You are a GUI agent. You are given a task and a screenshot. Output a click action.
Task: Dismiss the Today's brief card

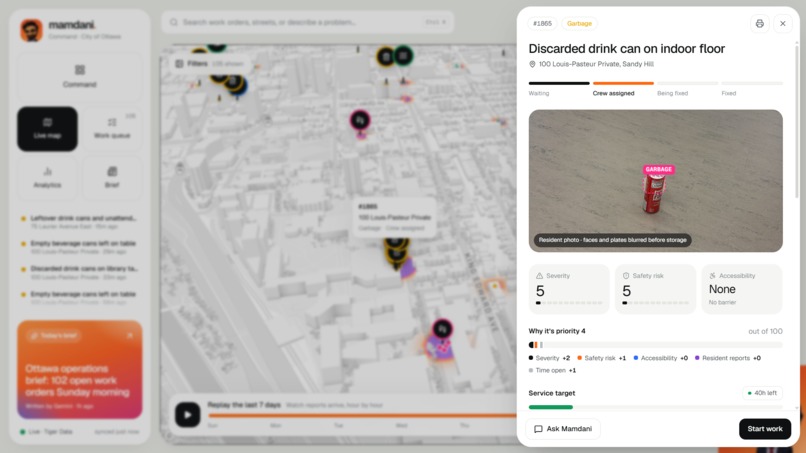click(x=130, y=335)
